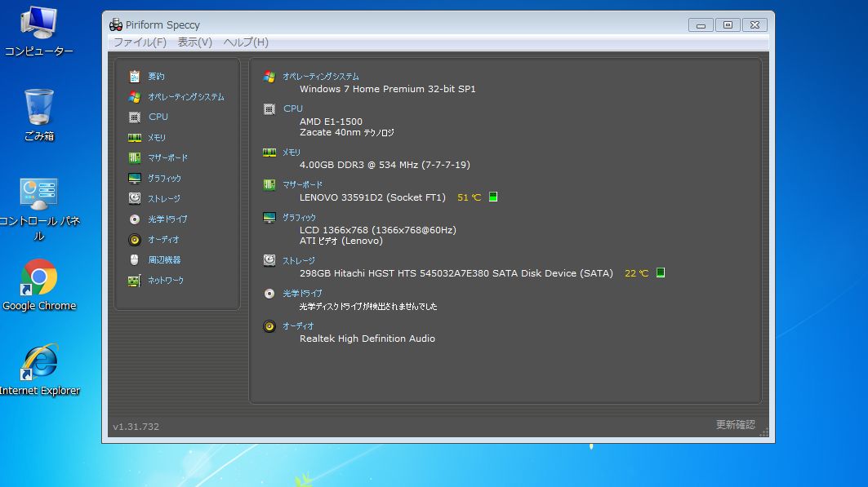
Task: Click the hard disk icon in summary panel
Action: pyautogui.click(x=269, y=260)
